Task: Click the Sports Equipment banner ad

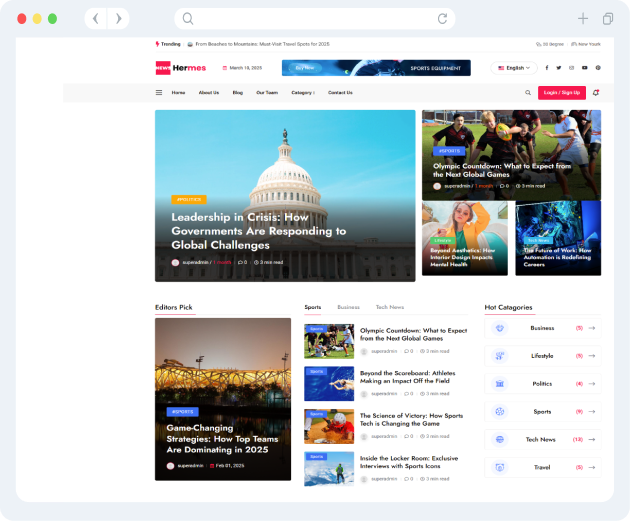Action: (376, 68)
